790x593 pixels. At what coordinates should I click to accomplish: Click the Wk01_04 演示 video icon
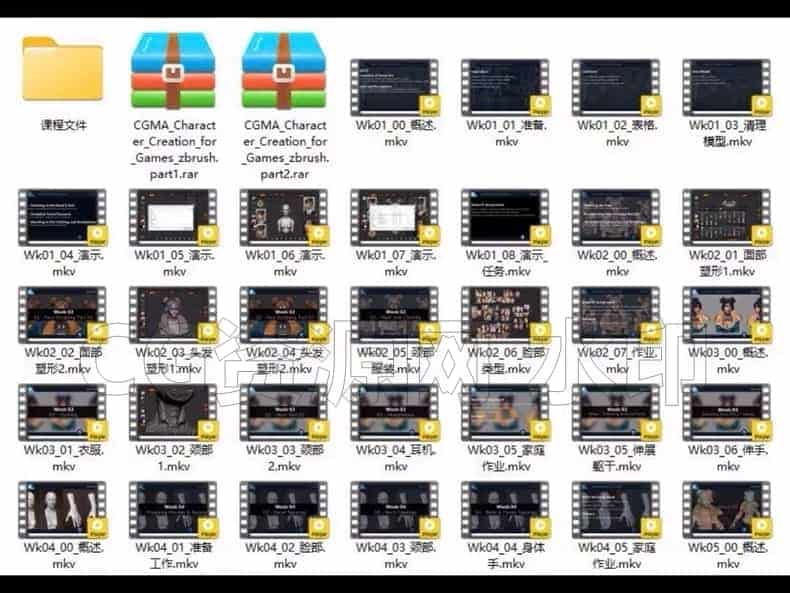click(63, 218)
